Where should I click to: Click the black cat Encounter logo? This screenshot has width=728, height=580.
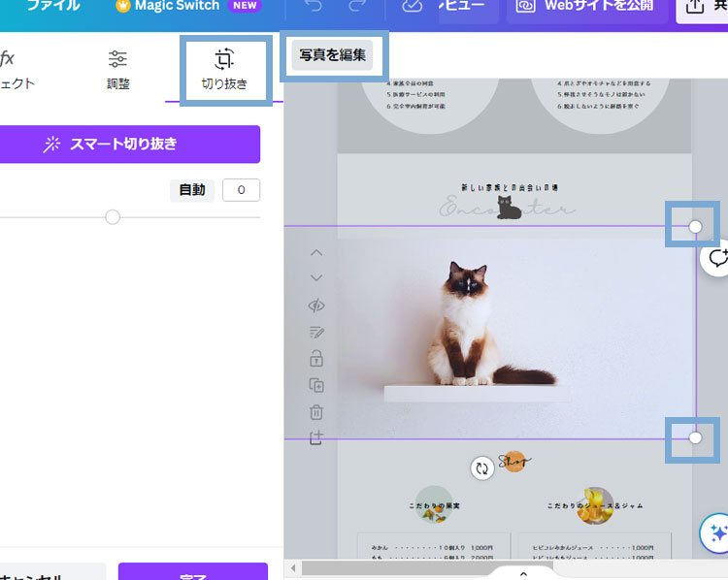point(508,207)
